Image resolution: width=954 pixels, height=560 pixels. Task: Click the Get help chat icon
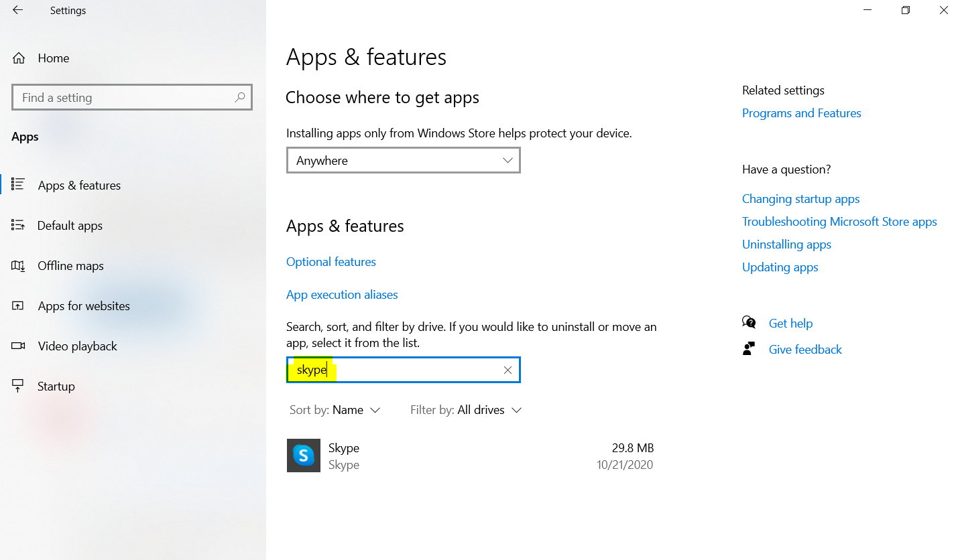[x=749, y=323]
